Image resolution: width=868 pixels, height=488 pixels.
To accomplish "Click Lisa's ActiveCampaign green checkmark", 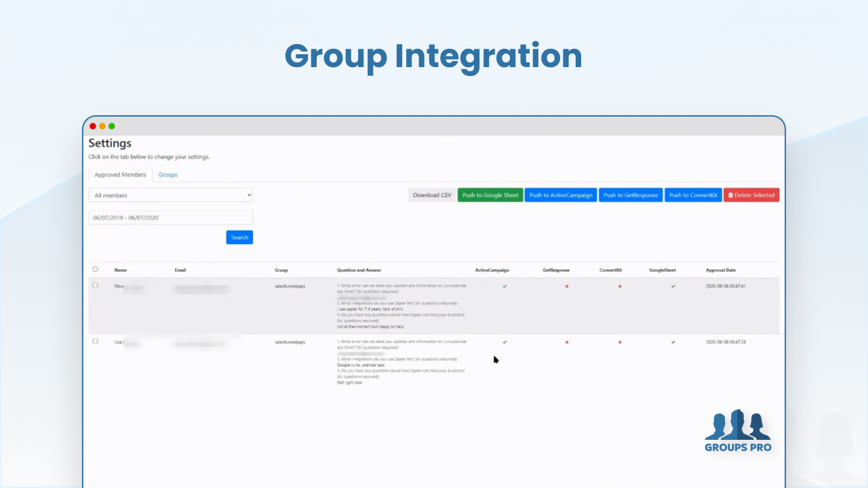I will click(505, 342).
